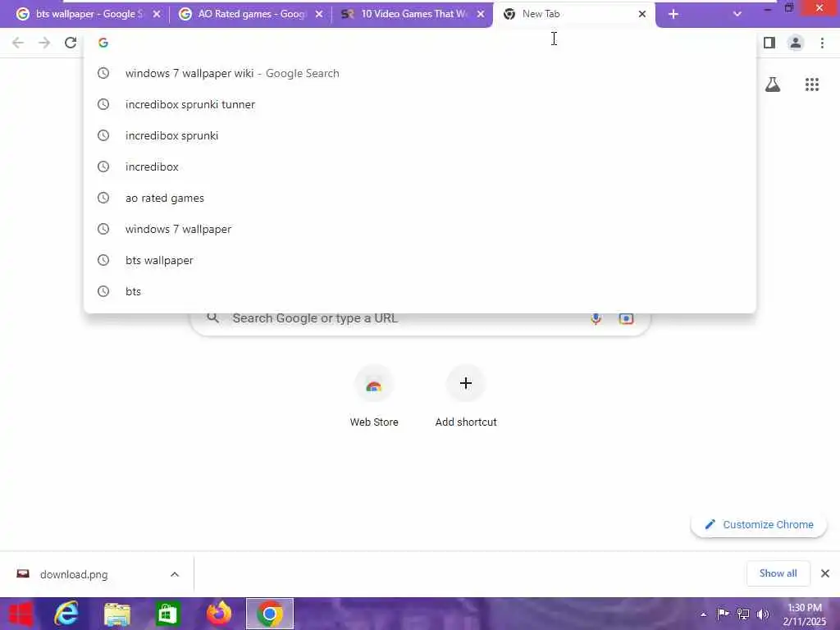Image resolution: width=840 pixels, height=630 pixels.
Task: Show hidden tray icons arrow
Action: 703,614
